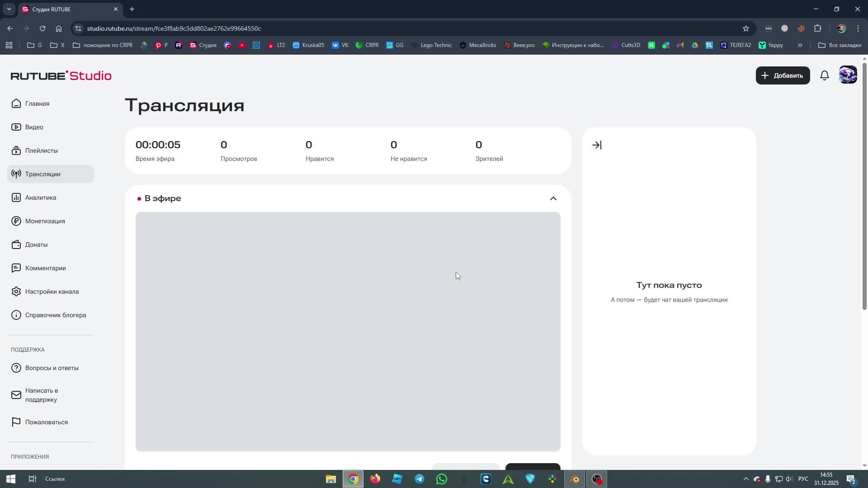The width and height of the screenshot is (868, 488).
Task: Open the X bookmark folder
Action: [57, 45]
